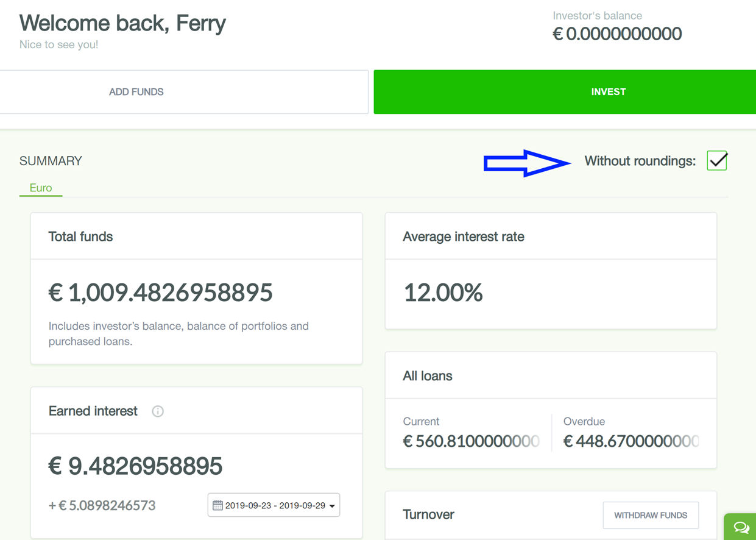756x540 pixels.
Task: Click the Without roundings label text
Action: [640, 161]
